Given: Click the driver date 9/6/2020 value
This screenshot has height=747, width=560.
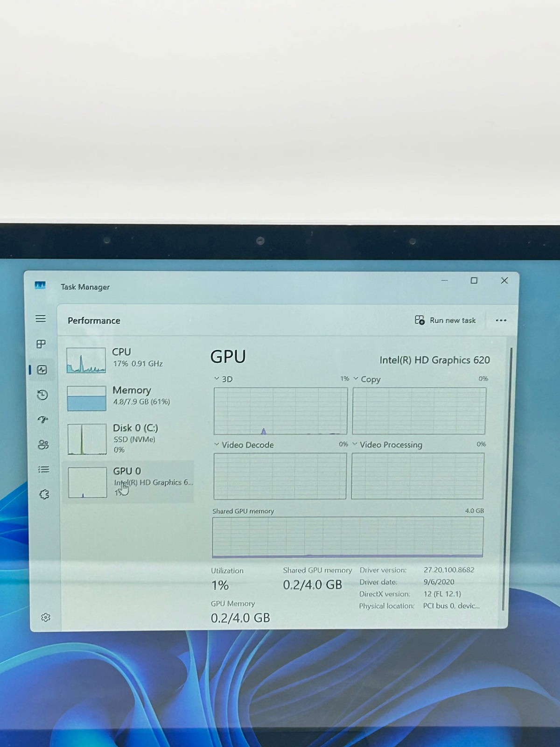Looking at the screenshot, I should point(439,582).
